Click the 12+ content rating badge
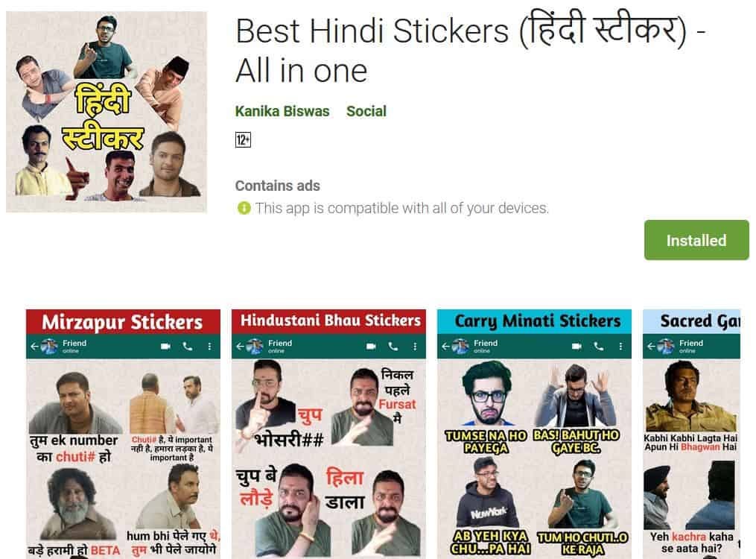 click(x=243, y=140)
